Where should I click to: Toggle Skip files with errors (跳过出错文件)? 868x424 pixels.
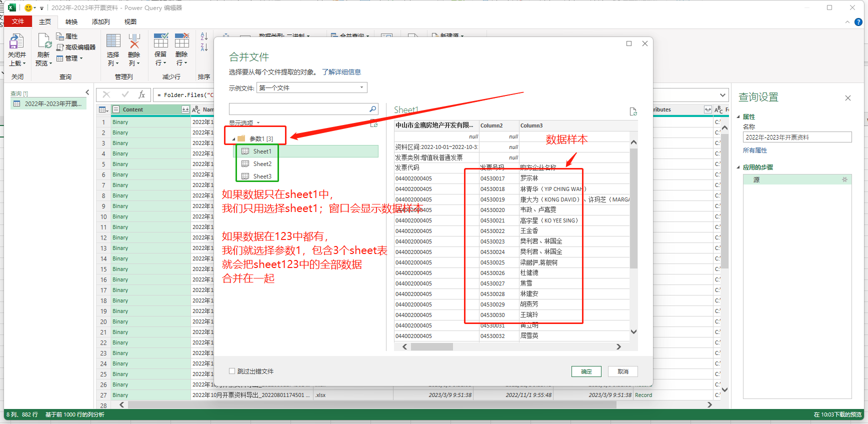(232, 371)
